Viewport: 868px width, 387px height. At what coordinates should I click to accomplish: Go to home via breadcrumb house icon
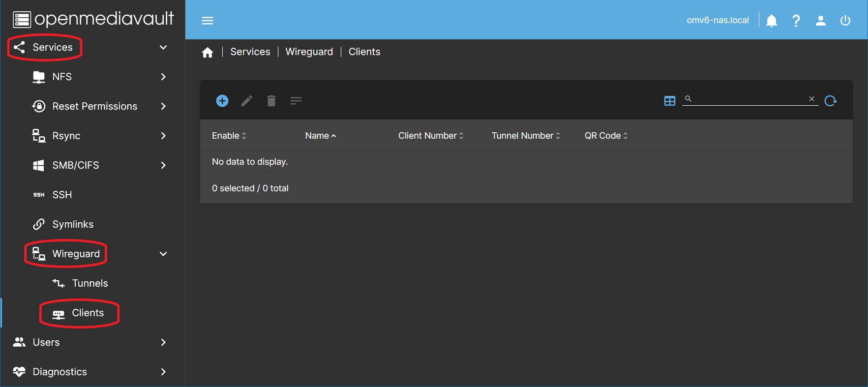point(208,52)
